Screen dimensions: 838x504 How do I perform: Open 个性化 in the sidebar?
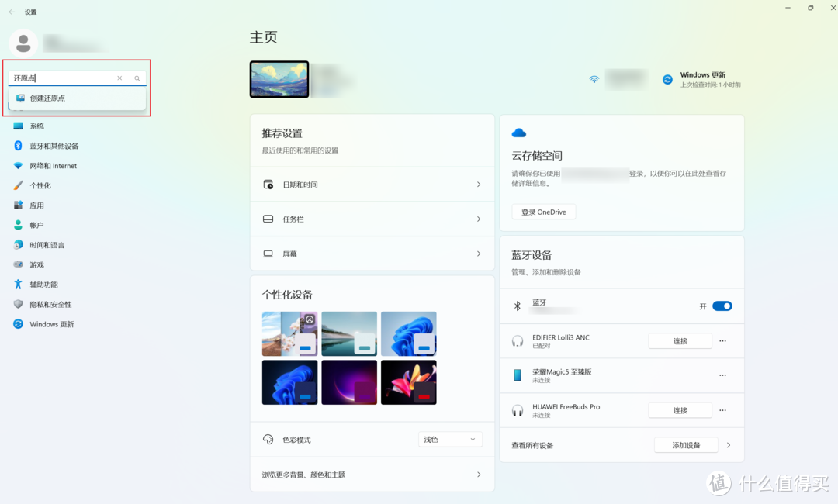point(40,185)
